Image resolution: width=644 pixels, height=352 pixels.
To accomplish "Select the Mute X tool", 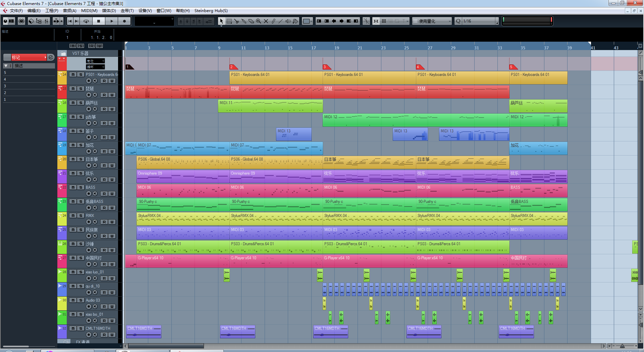I will point(266,21).
